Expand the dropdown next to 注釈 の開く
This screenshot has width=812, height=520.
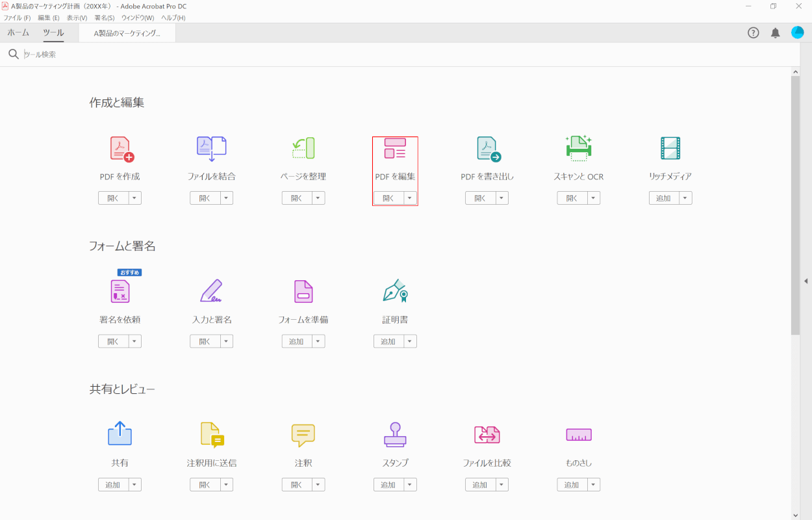[318, 484]
